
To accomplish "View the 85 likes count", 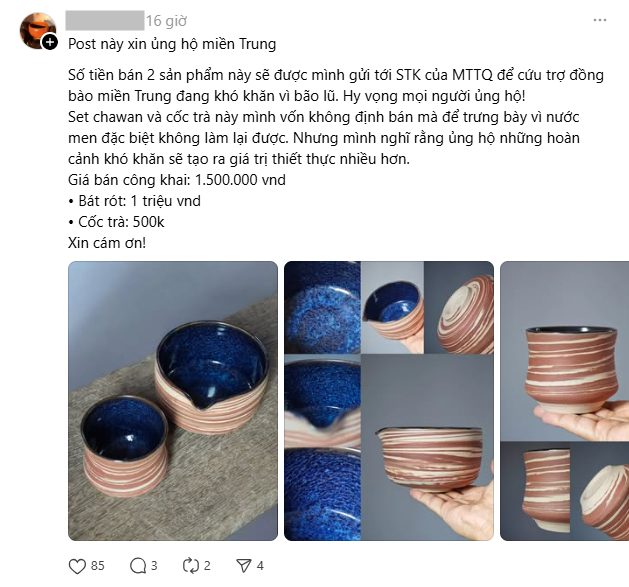I will pyautogui.click(x=97, y=566).
